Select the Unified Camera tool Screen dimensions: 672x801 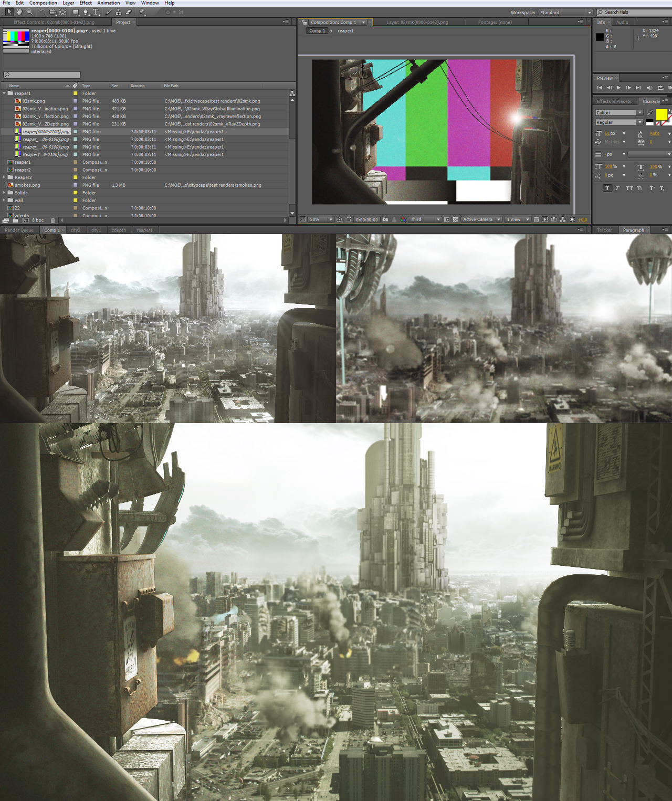coord(52,12)
